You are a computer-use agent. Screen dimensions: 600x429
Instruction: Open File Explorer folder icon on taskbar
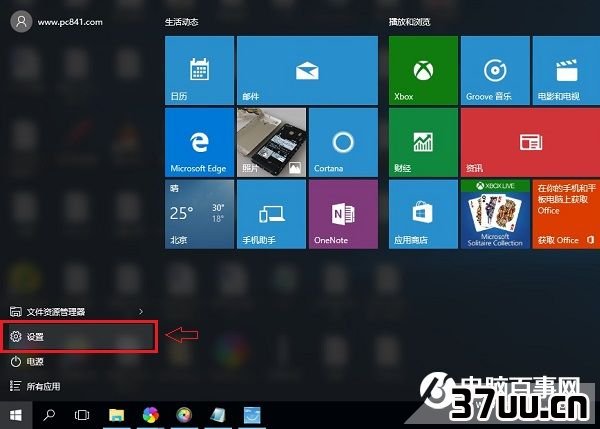click(117, 415)
